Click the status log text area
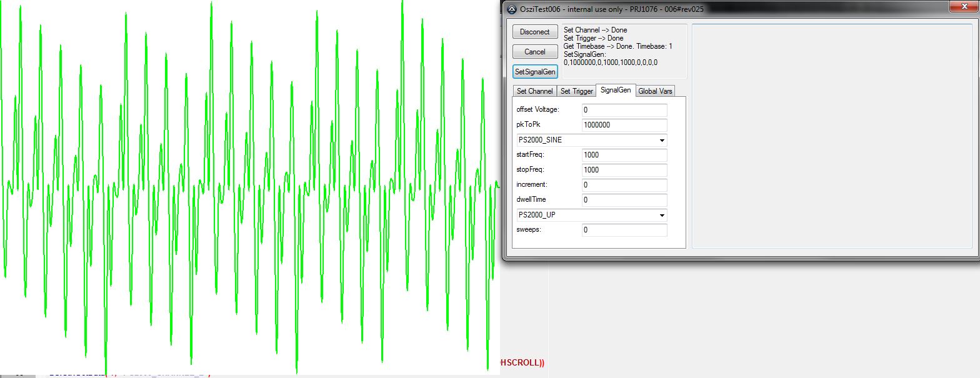Viewport: 980px width, 378px height. (x=623, y=51)
